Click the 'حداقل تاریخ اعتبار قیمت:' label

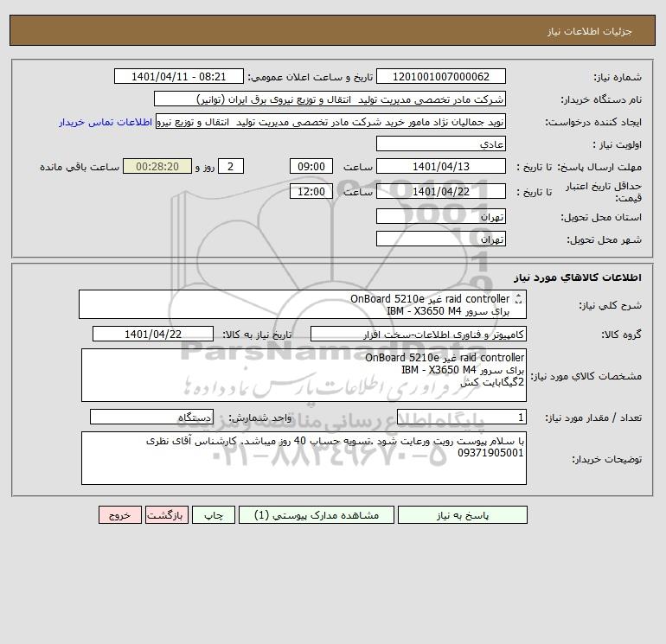coord(604,192)
